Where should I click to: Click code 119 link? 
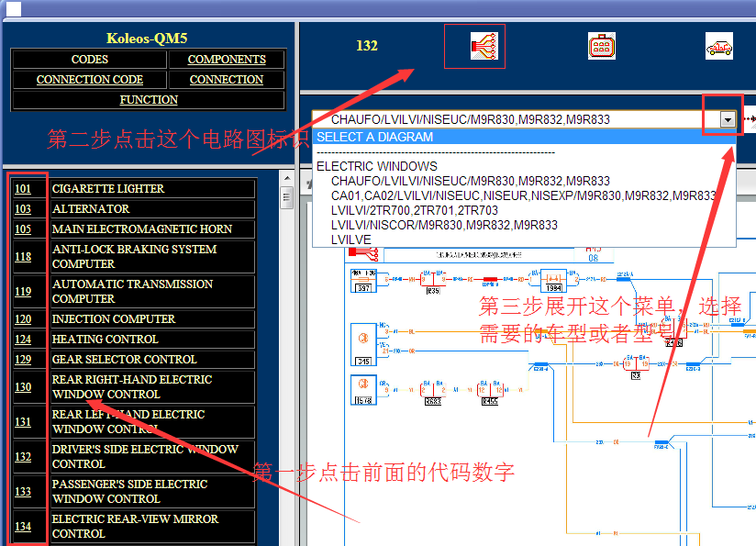pos(23,291)
